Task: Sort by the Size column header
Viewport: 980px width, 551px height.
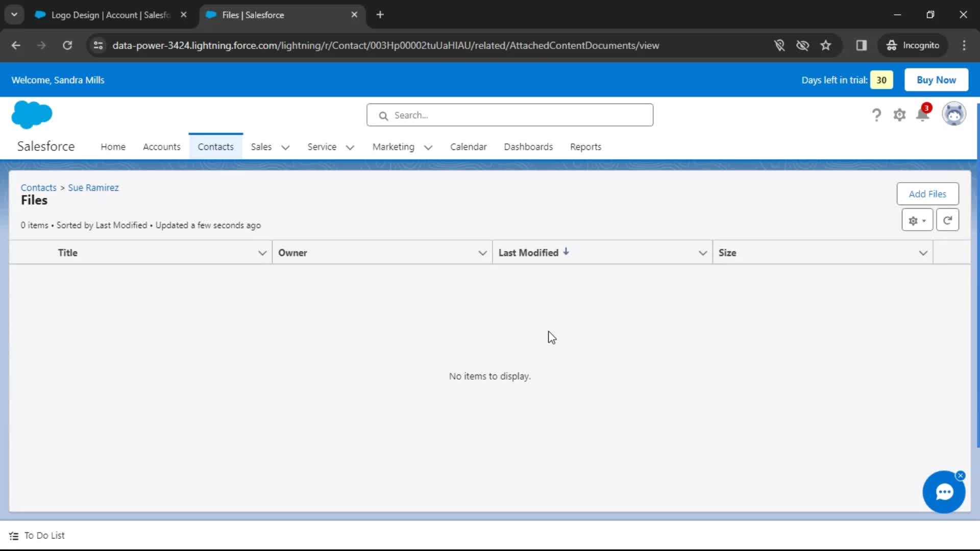Action: point(727,253)
